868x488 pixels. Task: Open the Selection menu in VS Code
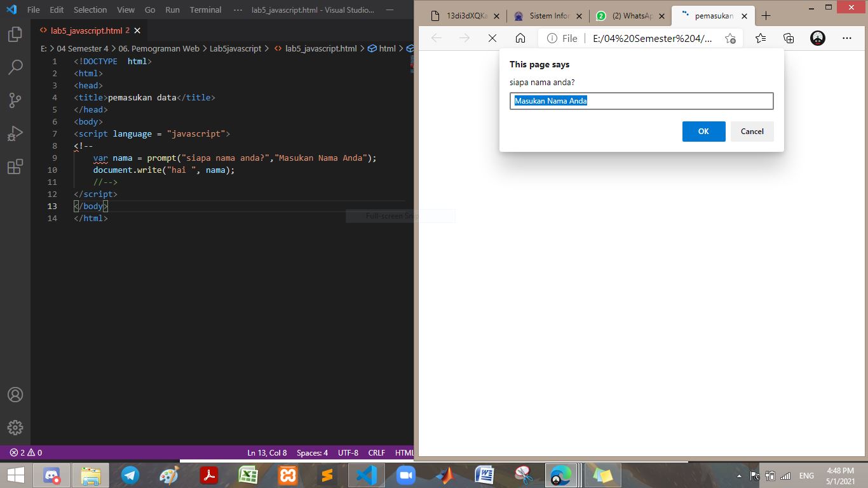click(90, 10)
